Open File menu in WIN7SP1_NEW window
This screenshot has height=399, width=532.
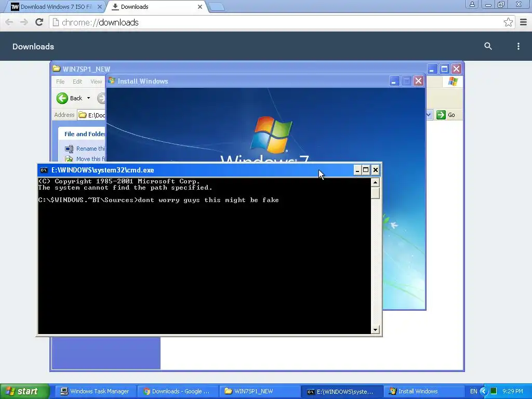pyautogui.click(x=60, y=82)
